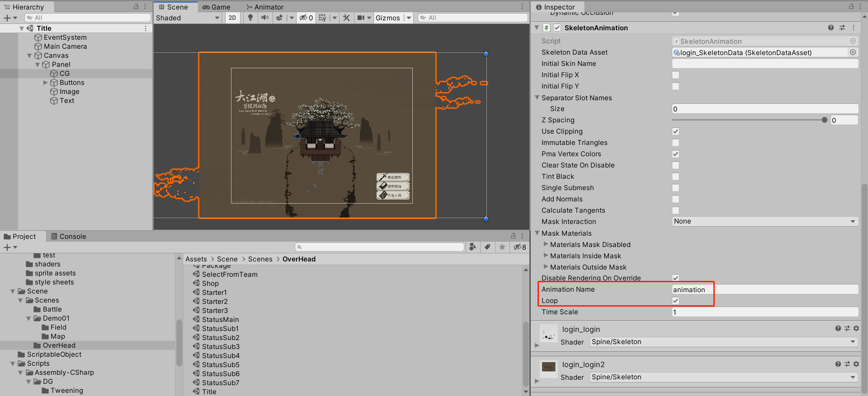Toggle scene audio speaker icon
The height and width of the screenshot is (396, 868).
265,18
